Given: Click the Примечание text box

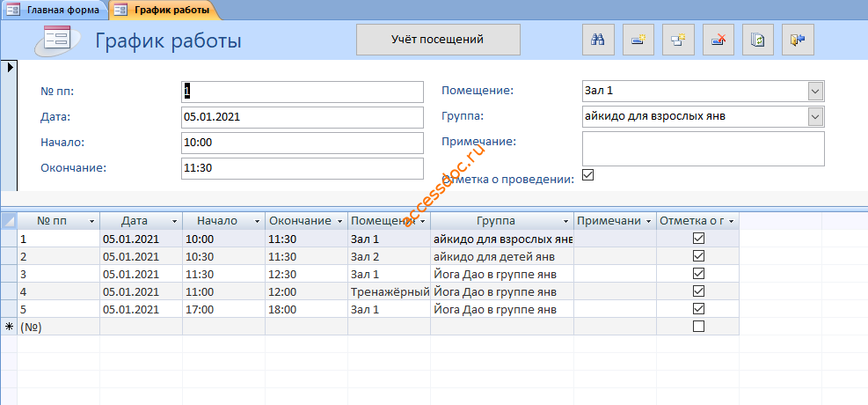Looking at the screenshot, I should [x=704, y=149].
